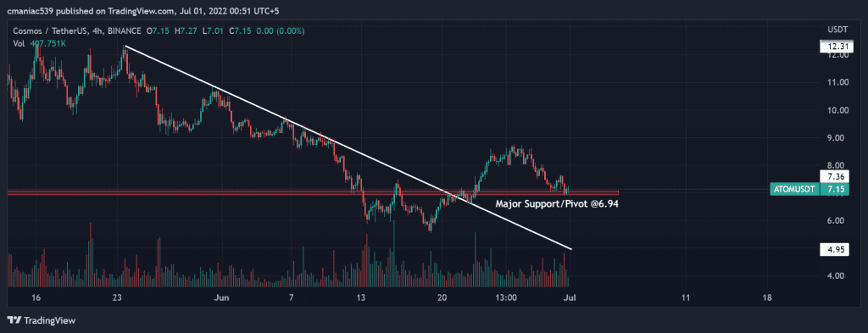Click the Jun date on time axis

[x=221, y=297]
